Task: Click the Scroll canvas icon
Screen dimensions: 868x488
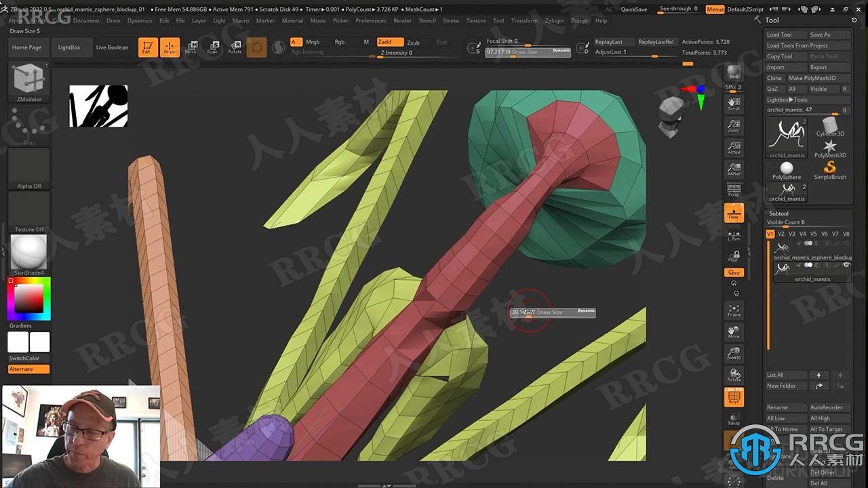Action: (x=734, y=103)
